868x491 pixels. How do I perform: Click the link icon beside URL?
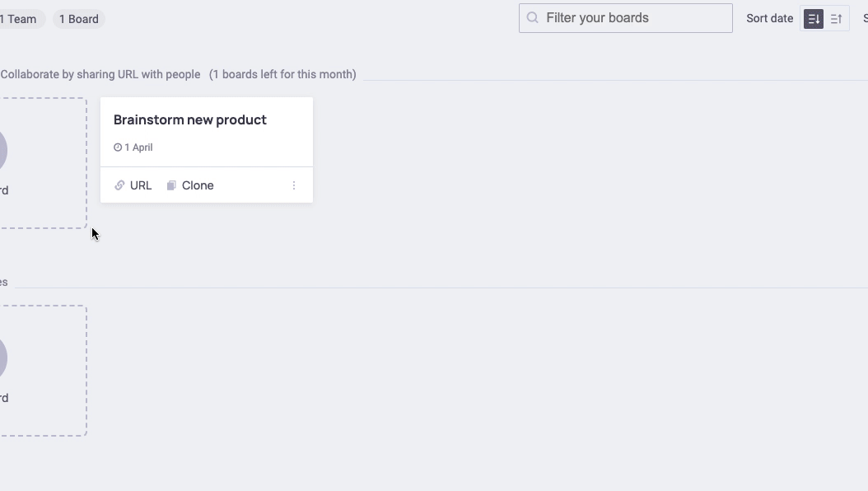(119, 185)
